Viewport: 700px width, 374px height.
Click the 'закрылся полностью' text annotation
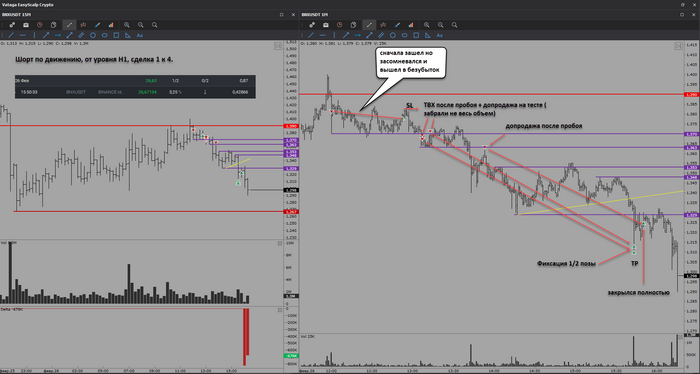pyautogui.click(x=638, y=293)
